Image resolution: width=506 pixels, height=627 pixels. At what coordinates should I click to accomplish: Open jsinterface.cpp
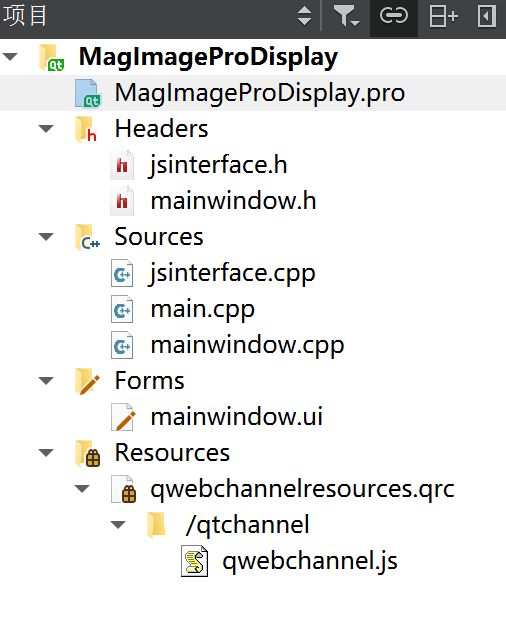click(233, 273)
